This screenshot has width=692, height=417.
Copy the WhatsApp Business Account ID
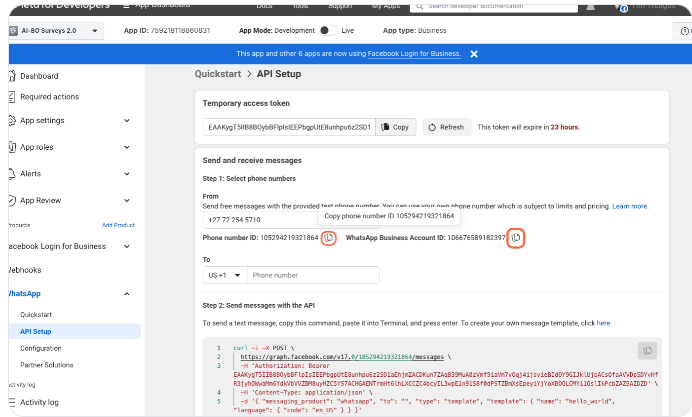tap(516, 238)
